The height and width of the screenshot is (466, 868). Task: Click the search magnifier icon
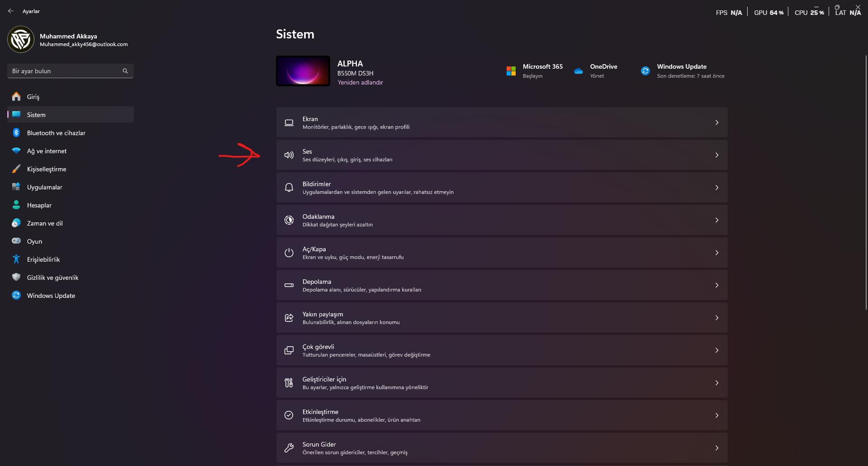point(125,71)
